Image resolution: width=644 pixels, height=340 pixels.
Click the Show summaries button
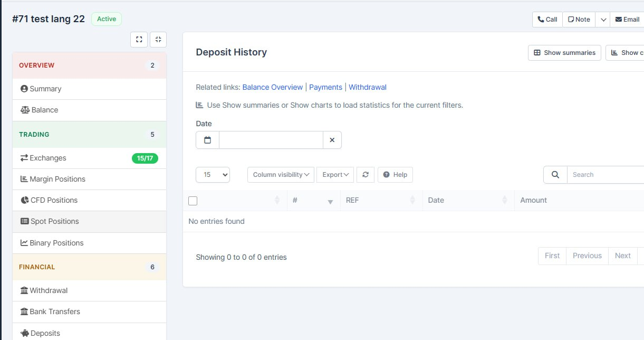pos(564,53)
